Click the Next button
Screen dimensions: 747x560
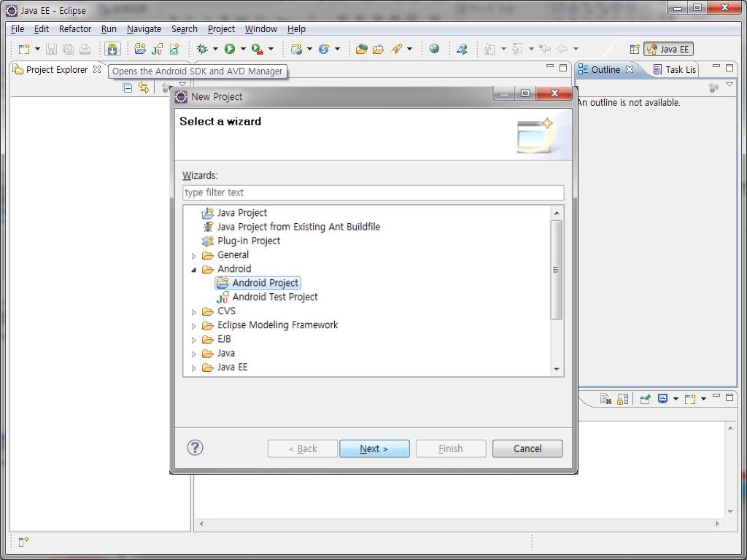point(374,448)
